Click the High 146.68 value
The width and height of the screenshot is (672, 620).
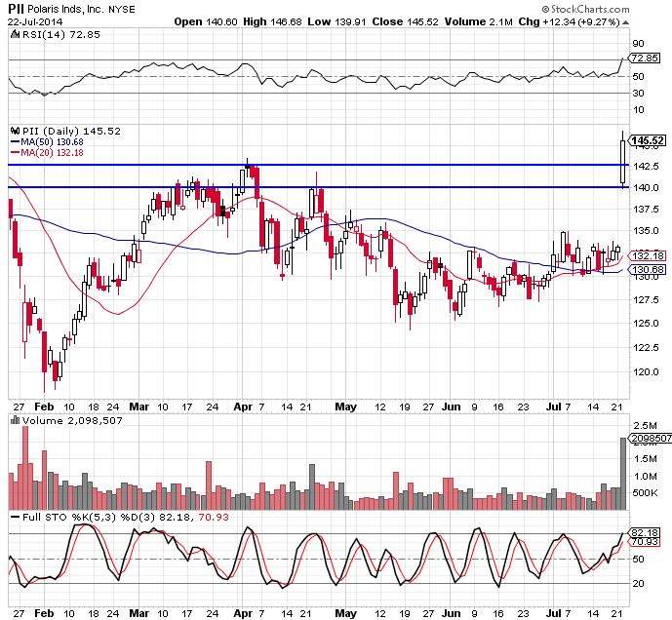(x=272, y=21)
